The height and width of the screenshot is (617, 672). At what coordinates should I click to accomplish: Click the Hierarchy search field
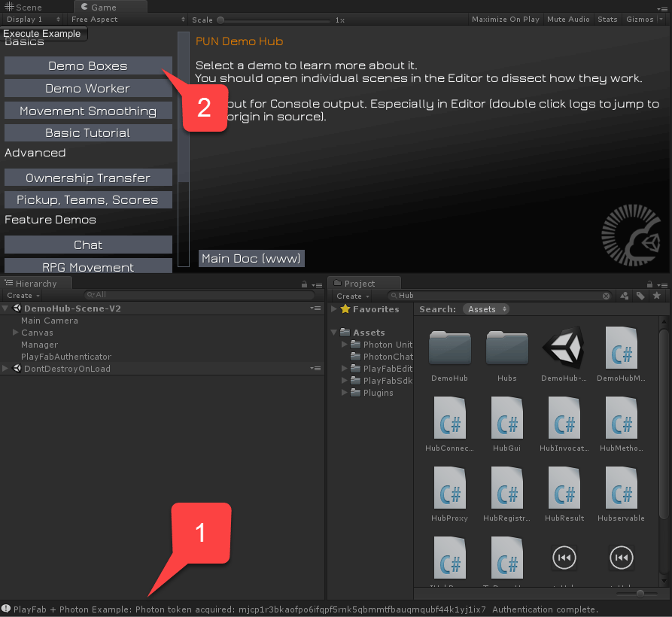coord(199,295)
